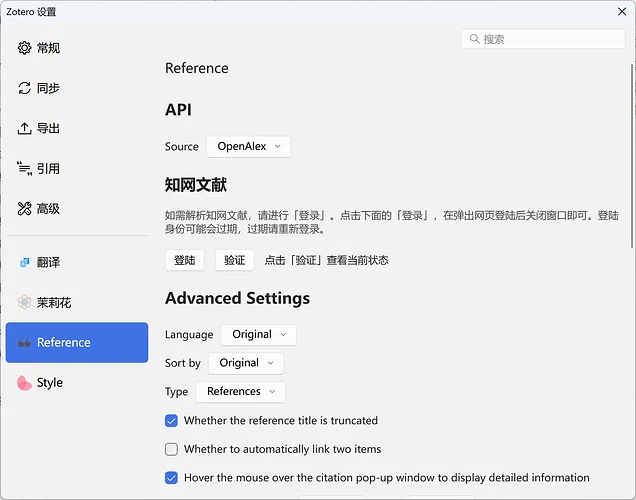Switch to the 引用 cite pane
The width and height of the screenshot is (636, 500).
77,168
